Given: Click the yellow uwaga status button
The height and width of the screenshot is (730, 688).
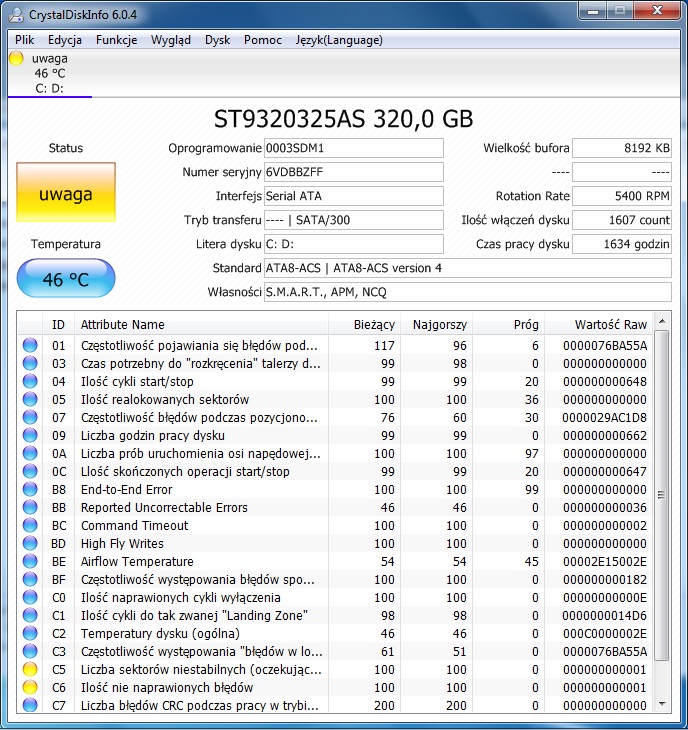Looking at the screenshot, I should click(66, 192).
